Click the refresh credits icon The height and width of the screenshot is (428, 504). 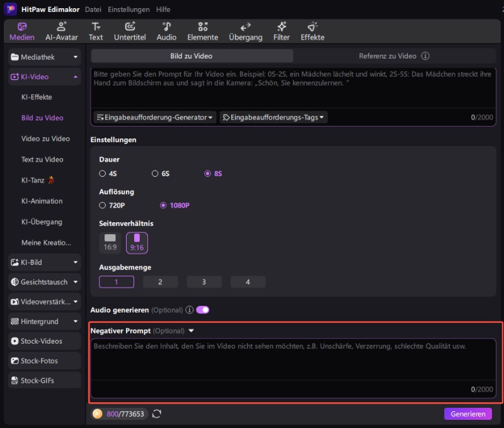tap(157, 414)
